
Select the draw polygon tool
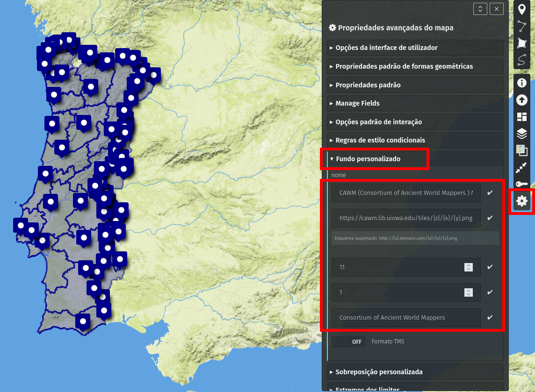pos(522,43)
